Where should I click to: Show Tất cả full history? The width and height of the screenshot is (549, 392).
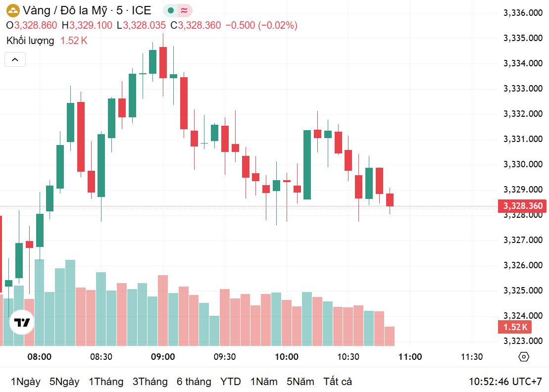(338, 382)
